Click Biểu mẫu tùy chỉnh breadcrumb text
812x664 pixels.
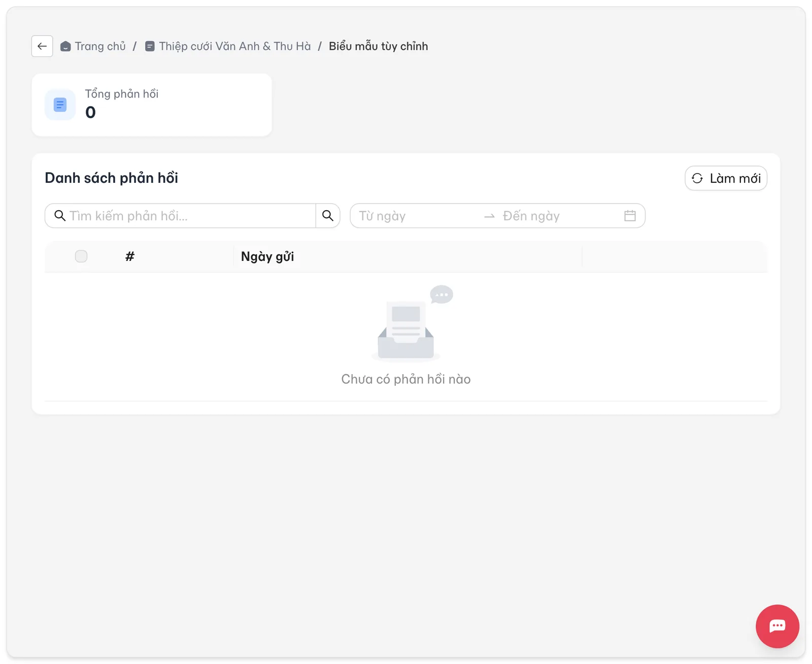pyautogui.click(x=378, y=46)
